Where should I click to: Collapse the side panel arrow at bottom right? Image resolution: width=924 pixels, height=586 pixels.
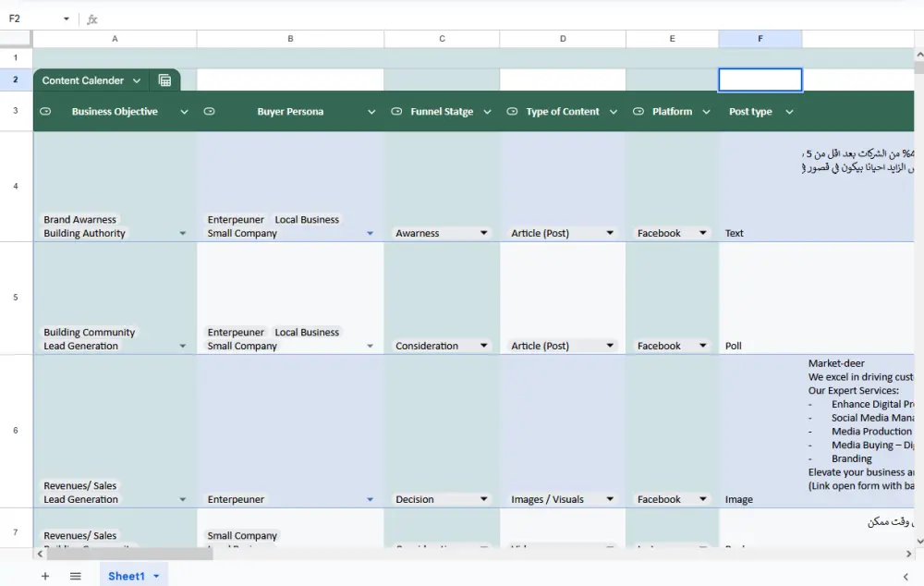[x=906, y=577]
